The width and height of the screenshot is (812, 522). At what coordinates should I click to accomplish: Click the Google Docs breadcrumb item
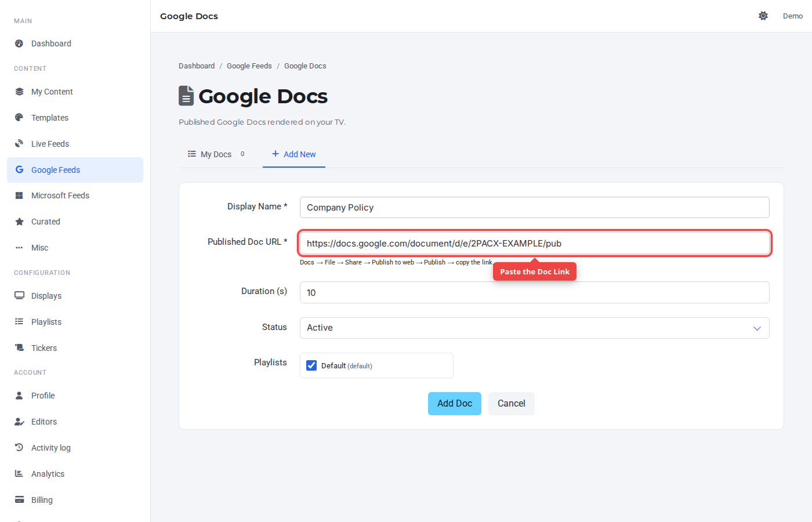305,66
